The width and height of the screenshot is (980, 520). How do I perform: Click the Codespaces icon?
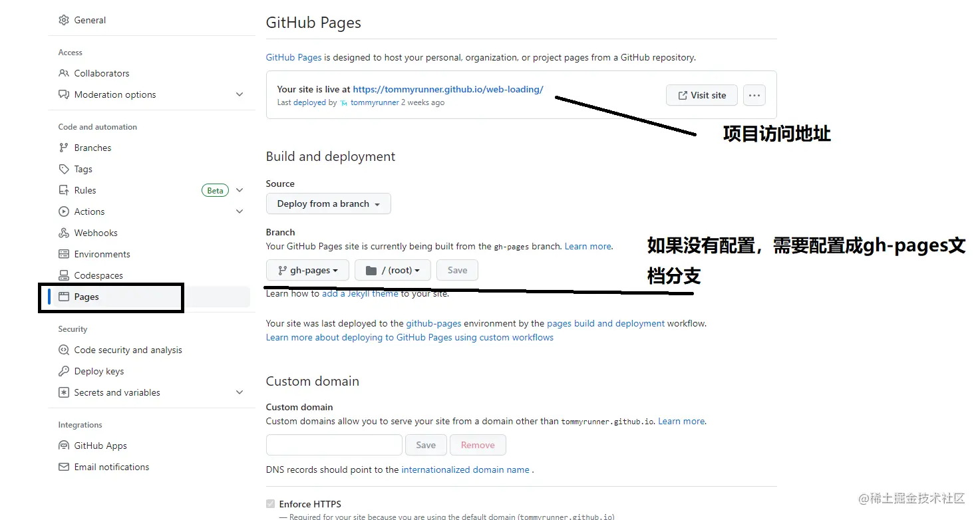click(64, 275)
